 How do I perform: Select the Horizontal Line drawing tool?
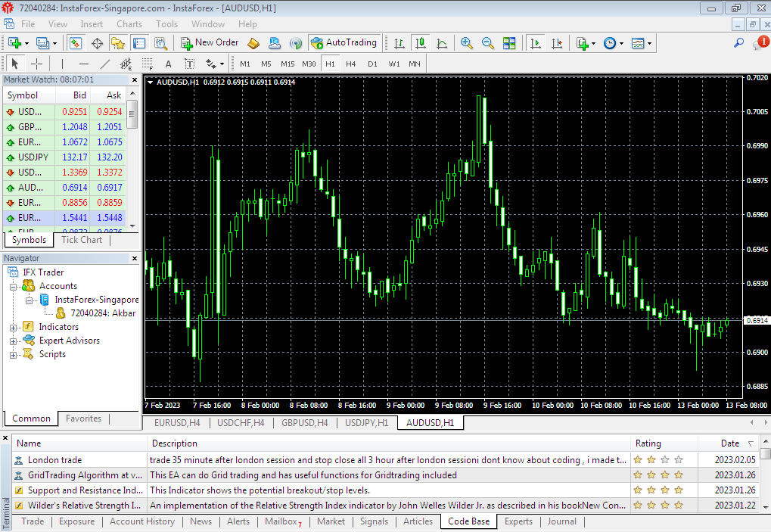[83, 64]
